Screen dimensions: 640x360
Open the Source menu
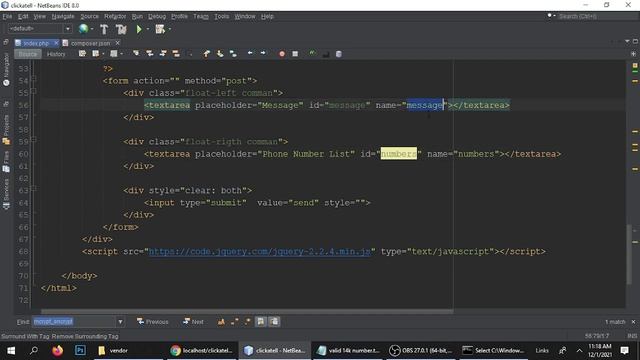[x=89, y=16]
